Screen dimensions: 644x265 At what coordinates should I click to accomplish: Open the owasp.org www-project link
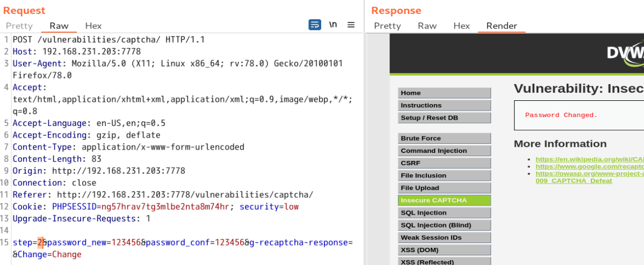point(589,173)
